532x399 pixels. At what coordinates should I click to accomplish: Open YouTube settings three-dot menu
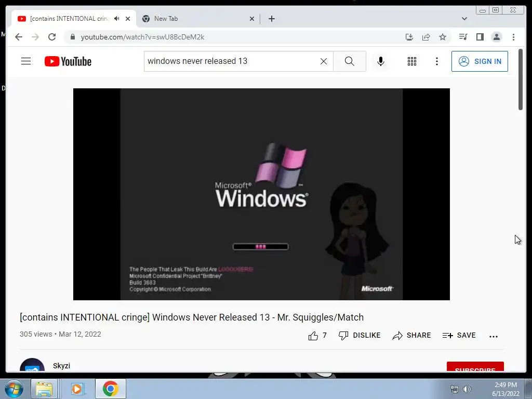[436, 61]
